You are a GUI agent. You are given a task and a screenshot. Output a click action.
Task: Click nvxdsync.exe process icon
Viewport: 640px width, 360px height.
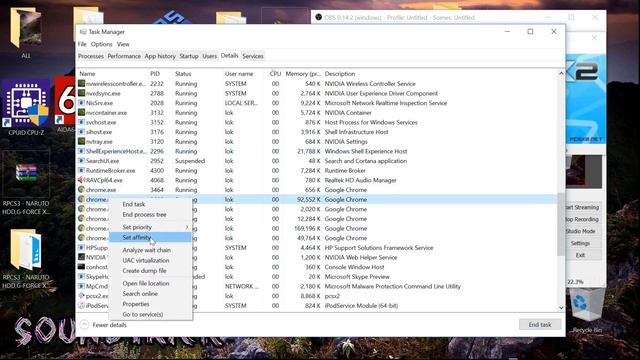82,93
